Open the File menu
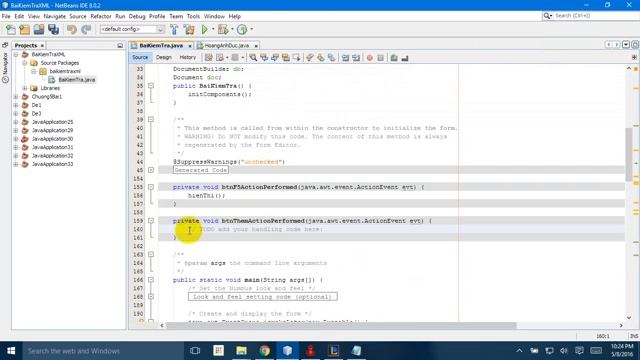 pyautogui.click(x=6, y=16)
